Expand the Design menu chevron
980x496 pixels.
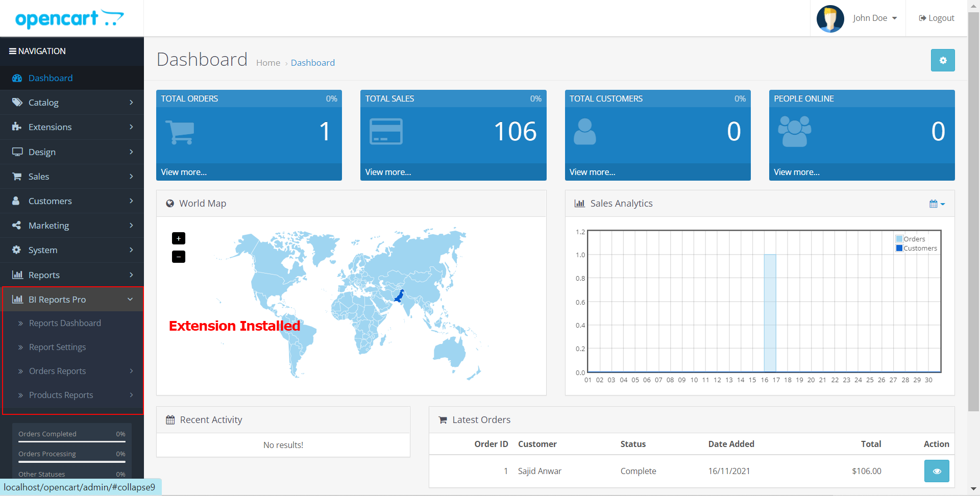coord(131,152)
